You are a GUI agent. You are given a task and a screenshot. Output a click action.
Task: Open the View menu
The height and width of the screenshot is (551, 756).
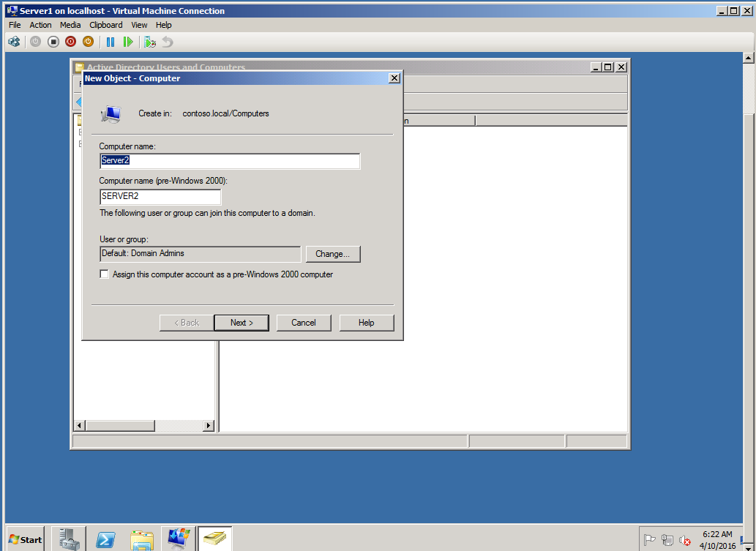139,25
